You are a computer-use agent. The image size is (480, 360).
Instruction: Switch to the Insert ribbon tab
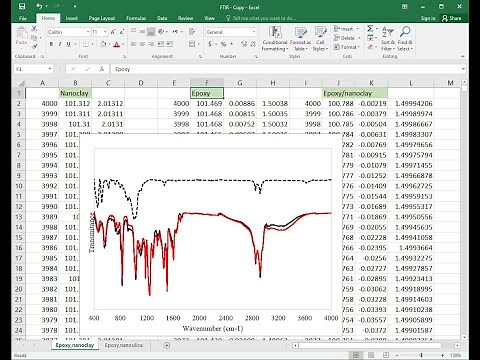(71, 18)
